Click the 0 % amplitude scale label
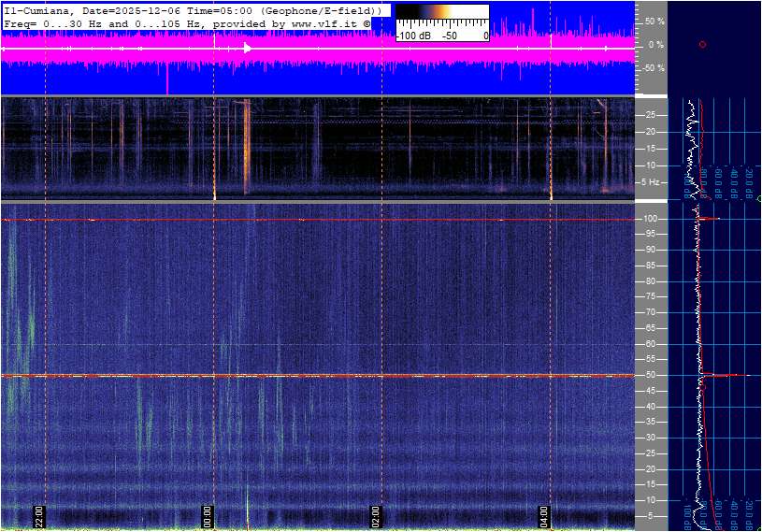 pos(656,45)
